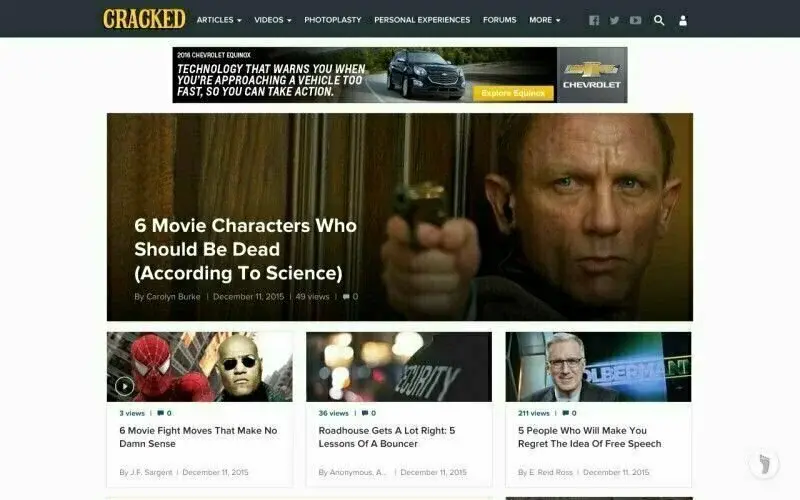Click the Olbermann article thumbnail

[598, 367]
